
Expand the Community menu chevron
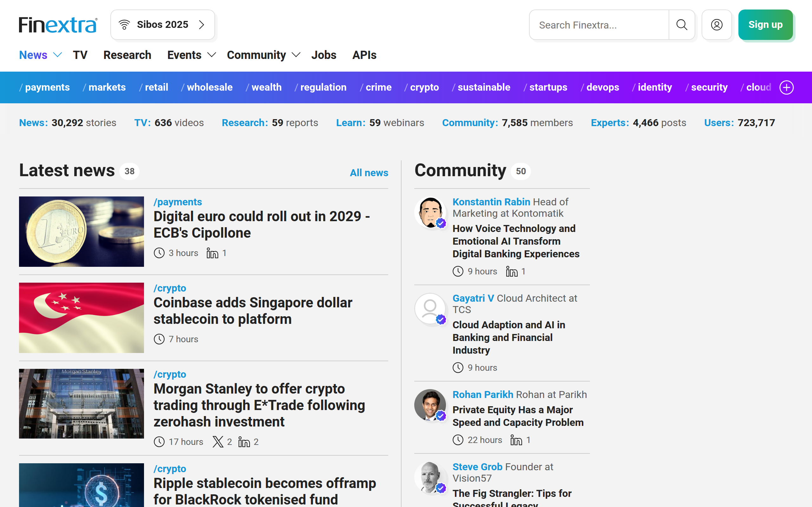[296, 55]
